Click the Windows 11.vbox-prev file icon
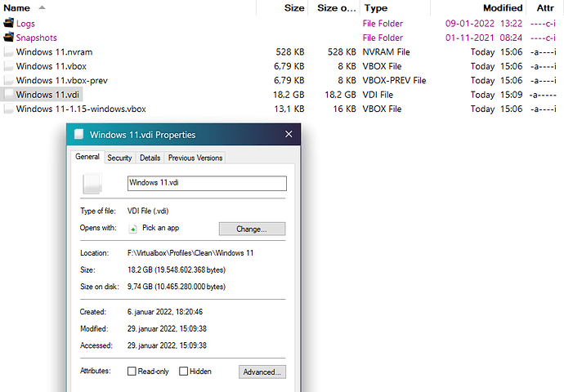 click(x=9, y=80)
